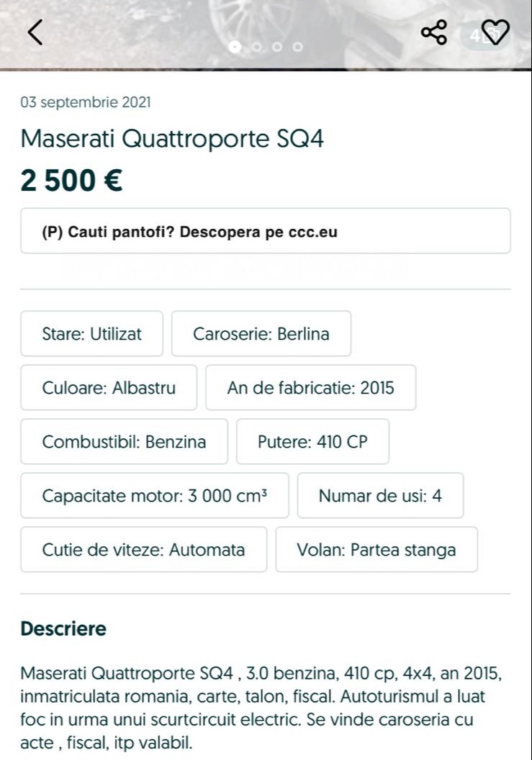This screenshot has width=532, height=760.
Task: Tap the Descriere section heading
Action: click(x=63, y=629)
